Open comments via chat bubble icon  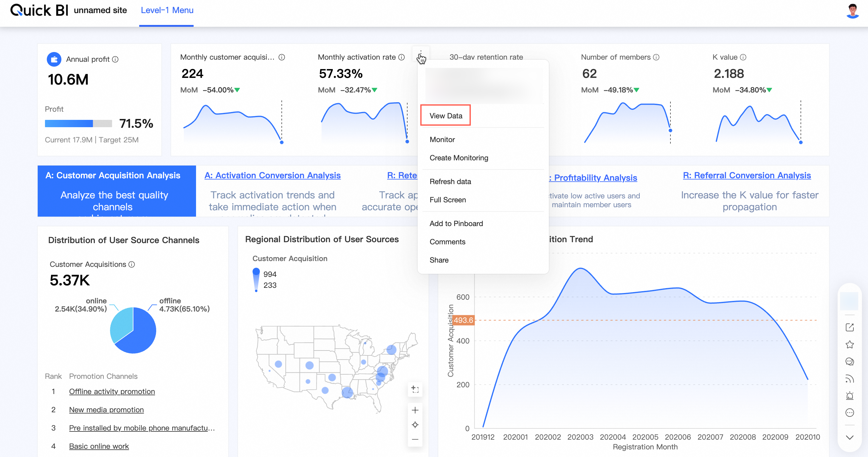(849, 361)
